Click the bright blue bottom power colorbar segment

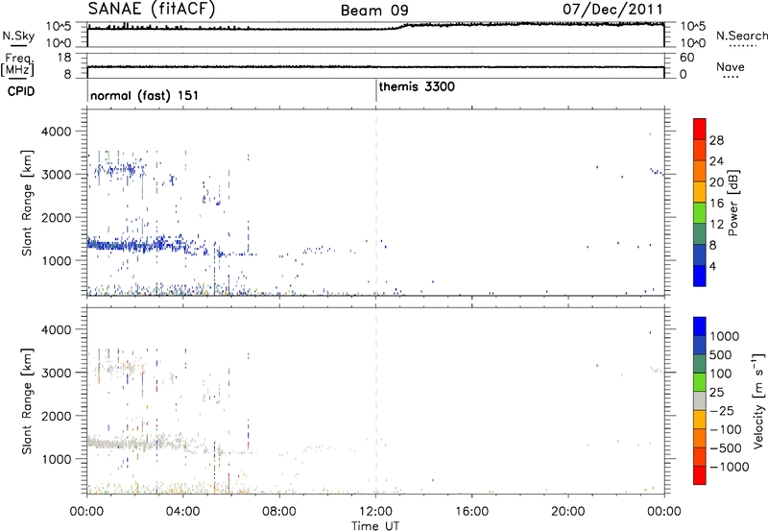tap(700, 276)
